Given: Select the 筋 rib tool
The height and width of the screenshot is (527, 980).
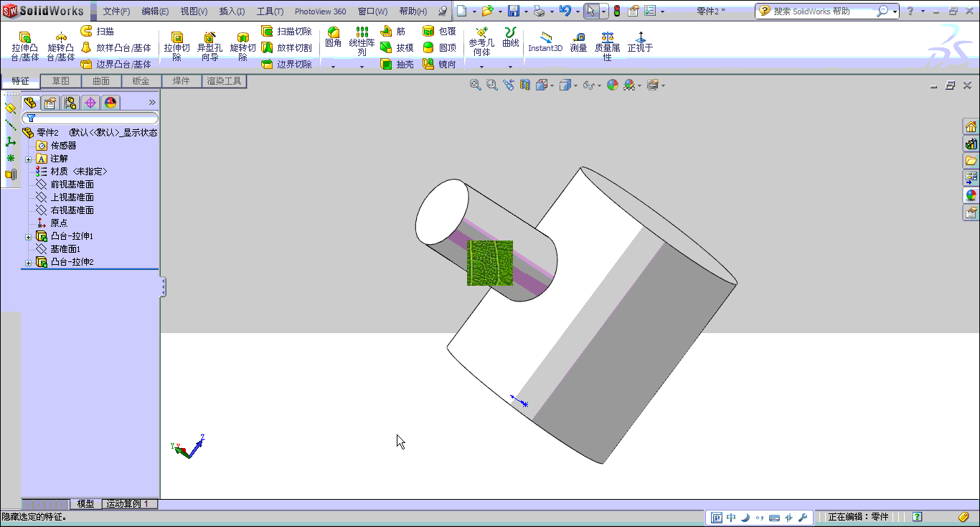Looking at the screenshot, I should (x=392, y=31).
